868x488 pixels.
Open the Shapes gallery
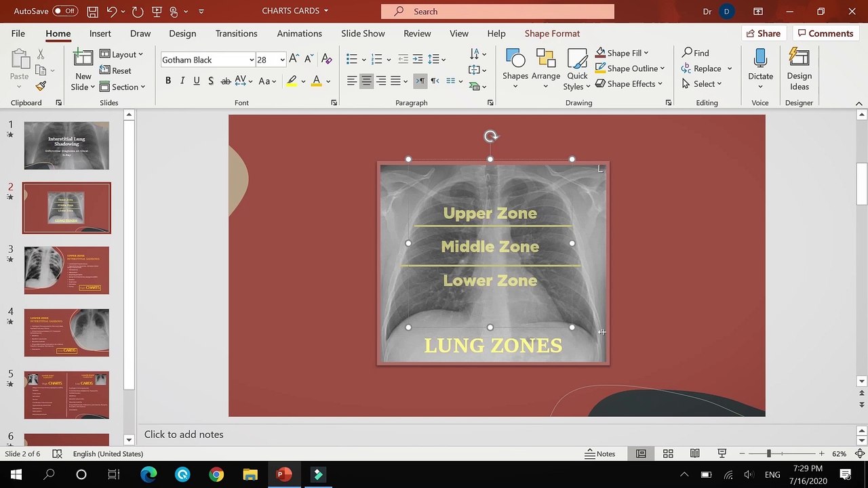tap(515, 70)
